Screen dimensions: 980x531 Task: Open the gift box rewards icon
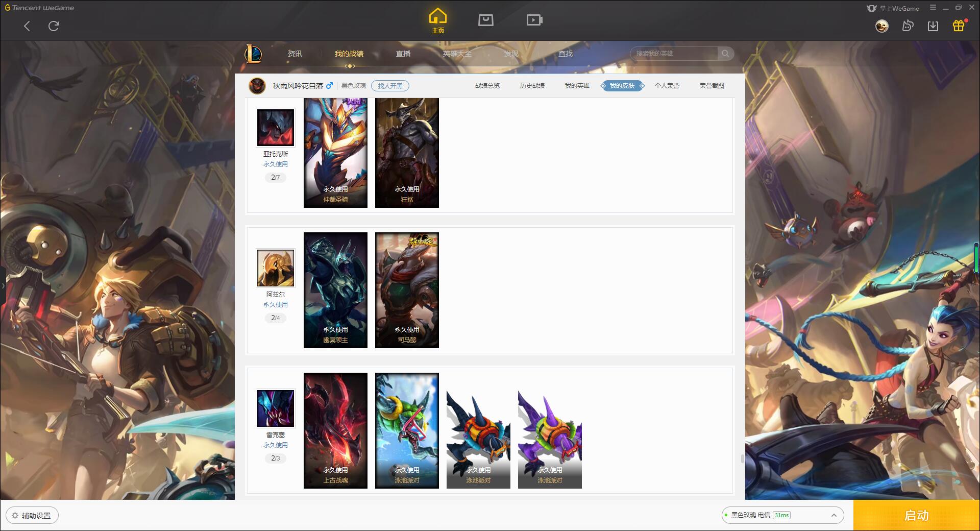coord(959,26)
